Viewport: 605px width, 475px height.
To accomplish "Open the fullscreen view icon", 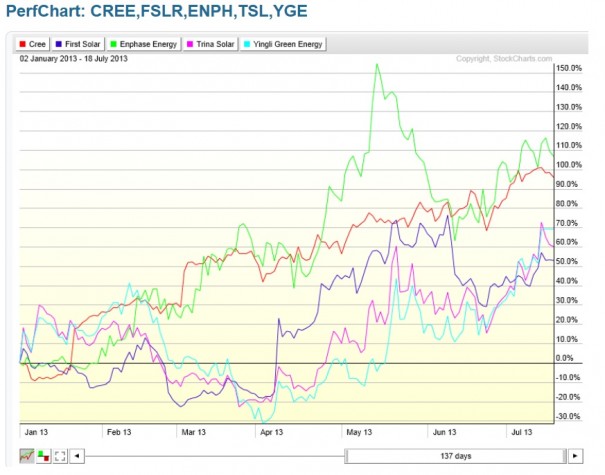I will (x=60, y=456).
